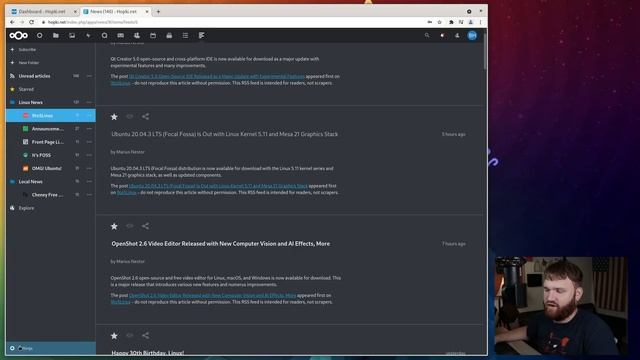The width and height of the screenshot is (640, 360).
Task: Open the Tasks list icon
Action: click(185, 36)
